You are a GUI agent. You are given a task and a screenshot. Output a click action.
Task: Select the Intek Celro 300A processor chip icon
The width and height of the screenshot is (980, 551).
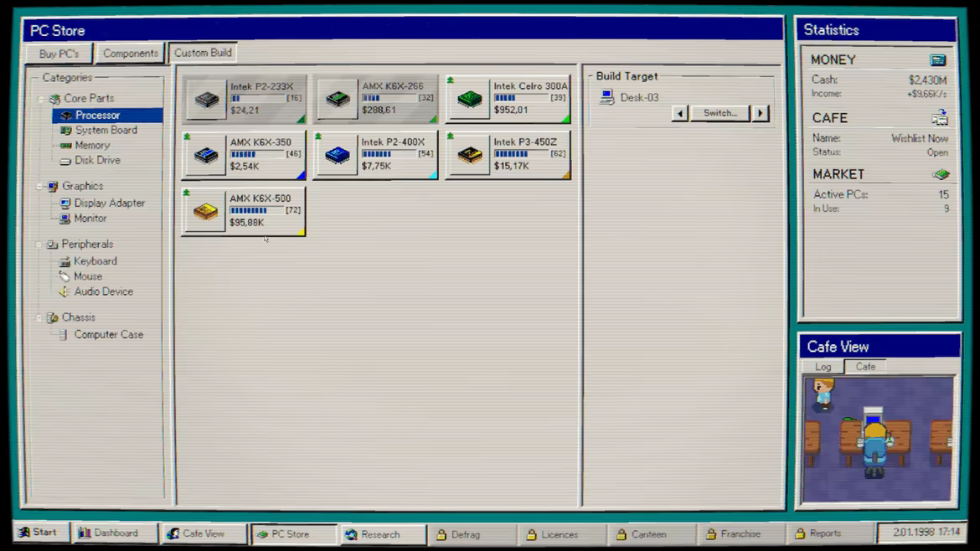[x=469, y=98]
